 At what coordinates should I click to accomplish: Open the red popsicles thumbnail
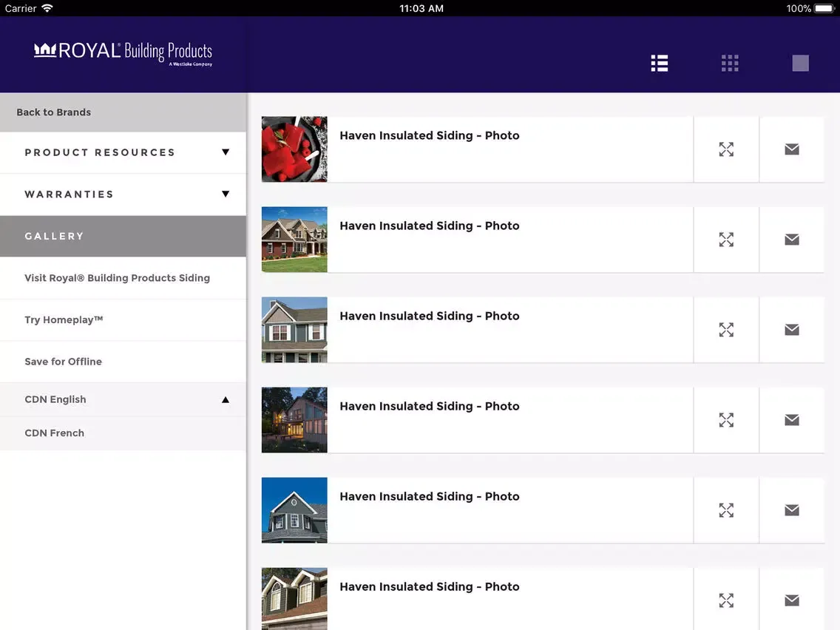pos(294,149)
